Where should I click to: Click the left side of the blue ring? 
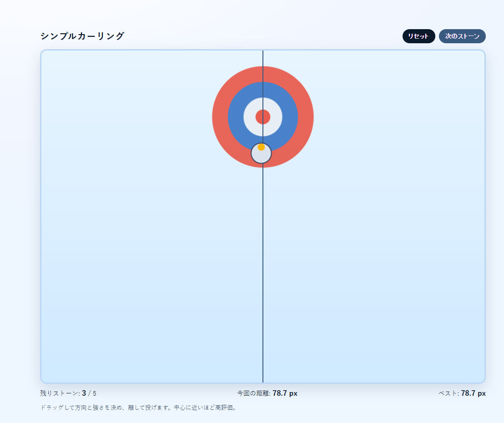point(236,117)
